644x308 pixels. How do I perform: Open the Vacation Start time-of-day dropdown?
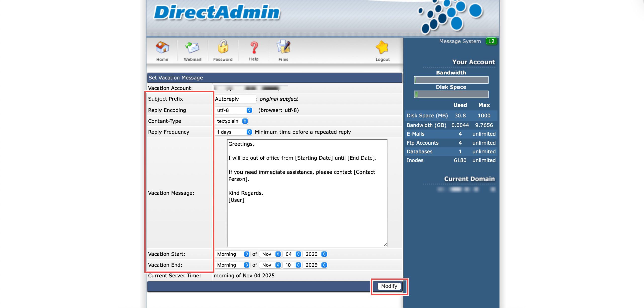click(232, 254)
